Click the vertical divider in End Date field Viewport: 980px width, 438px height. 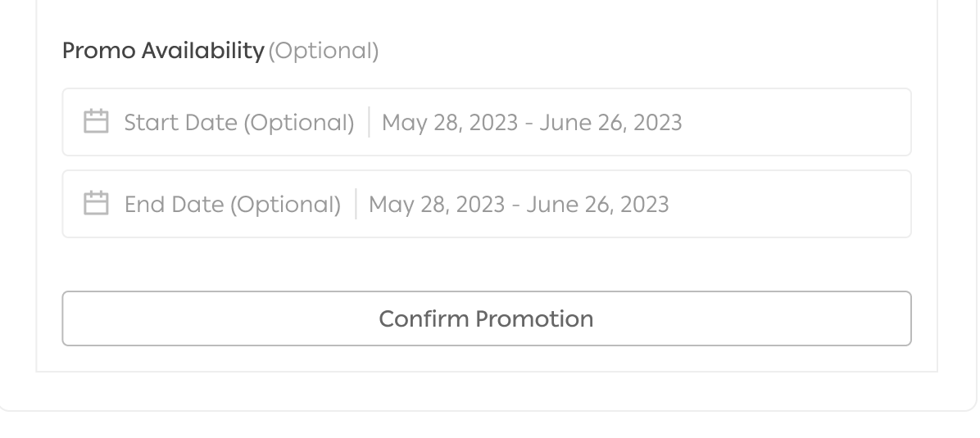(x=356, y=203)
